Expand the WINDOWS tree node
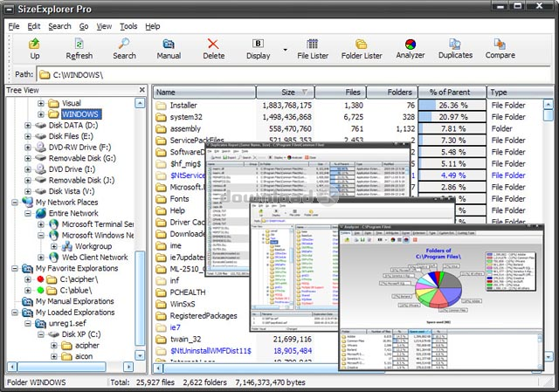This screenshot has width=559, height=392. (x=41, y=114)
